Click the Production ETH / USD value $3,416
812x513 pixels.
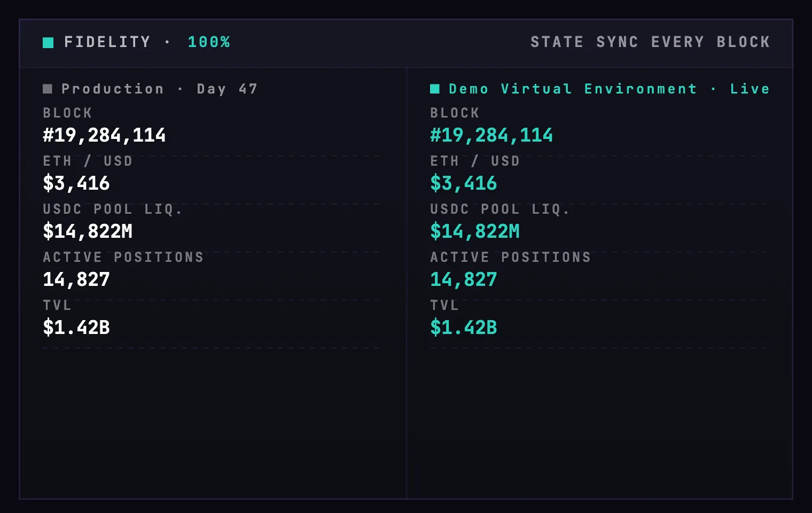click(76, 183)
